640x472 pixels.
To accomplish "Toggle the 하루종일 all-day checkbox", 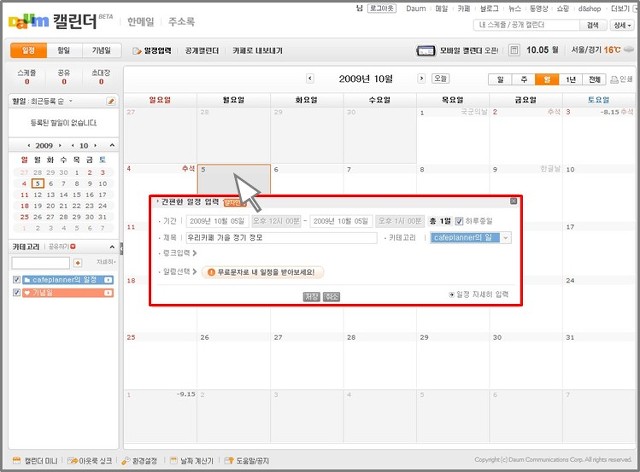I will coord(459,221).
